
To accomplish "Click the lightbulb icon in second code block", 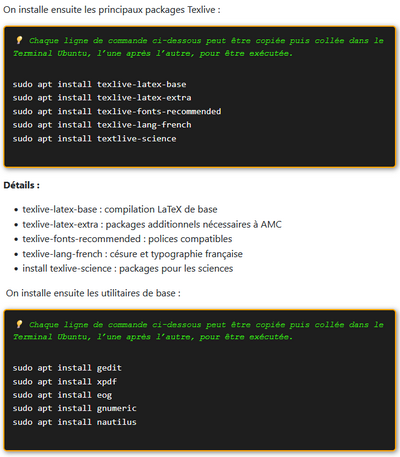I will (19, 324).
